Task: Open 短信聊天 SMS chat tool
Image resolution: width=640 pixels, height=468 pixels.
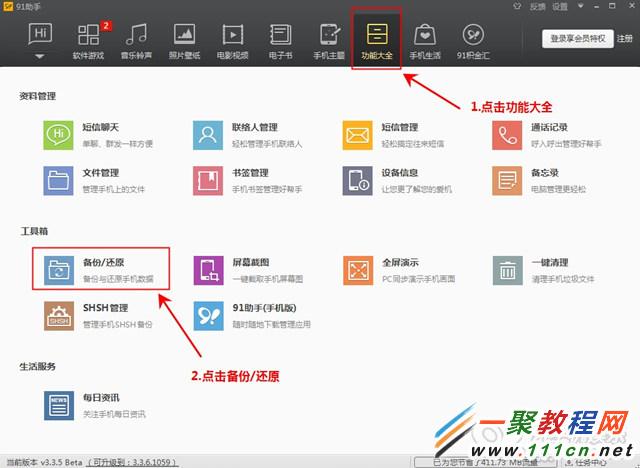Action: [x=98, y=135]
